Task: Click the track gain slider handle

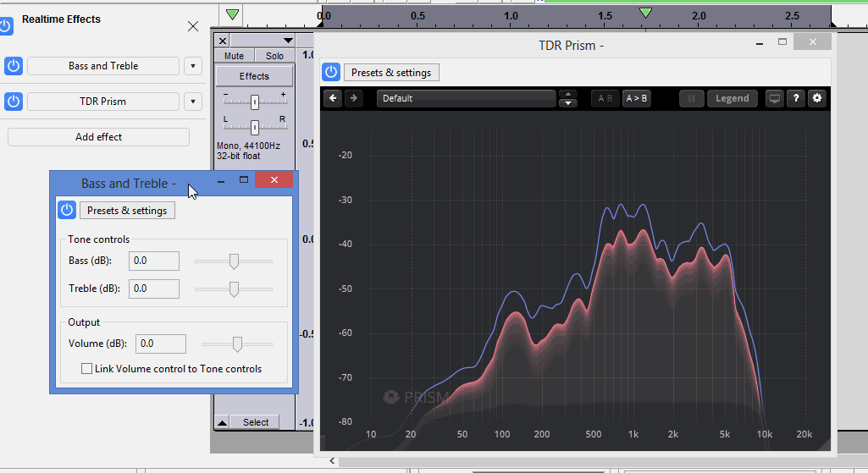Action: (x=255, y=102)
